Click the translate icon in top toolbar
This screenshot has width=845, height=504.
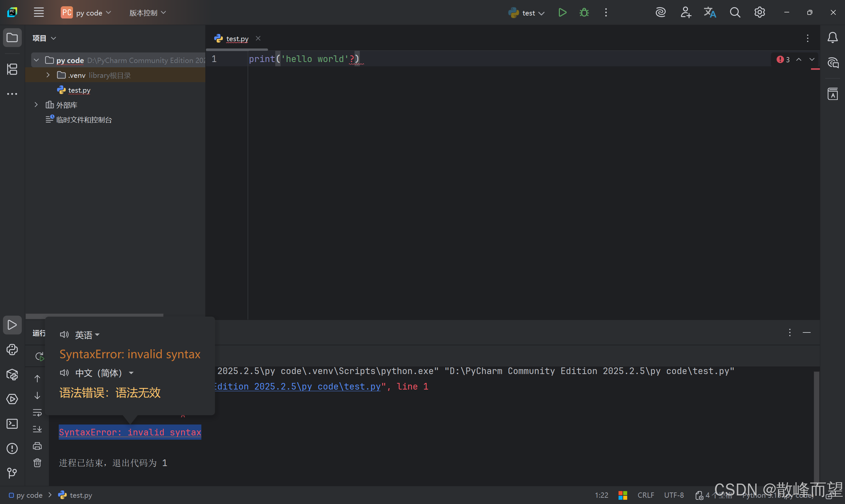click(710, 13)
